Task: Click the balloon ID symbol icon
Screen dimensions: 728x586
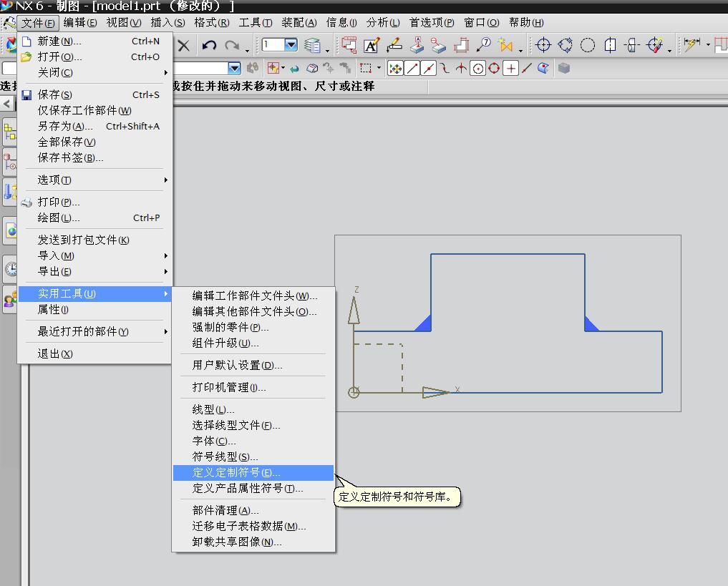Action: pyautogui.click(x=483, y=45)
